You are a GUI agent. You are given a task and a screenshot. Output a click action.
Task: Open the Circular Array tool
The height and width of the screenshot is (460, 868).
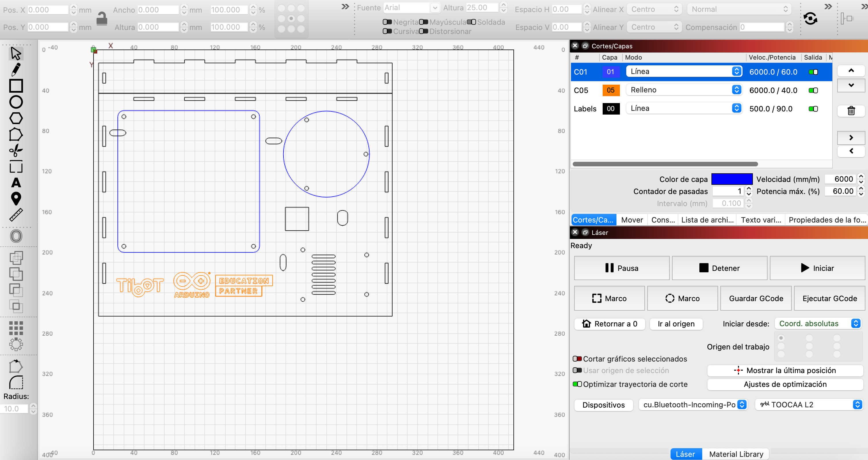[x=16, y=344]
